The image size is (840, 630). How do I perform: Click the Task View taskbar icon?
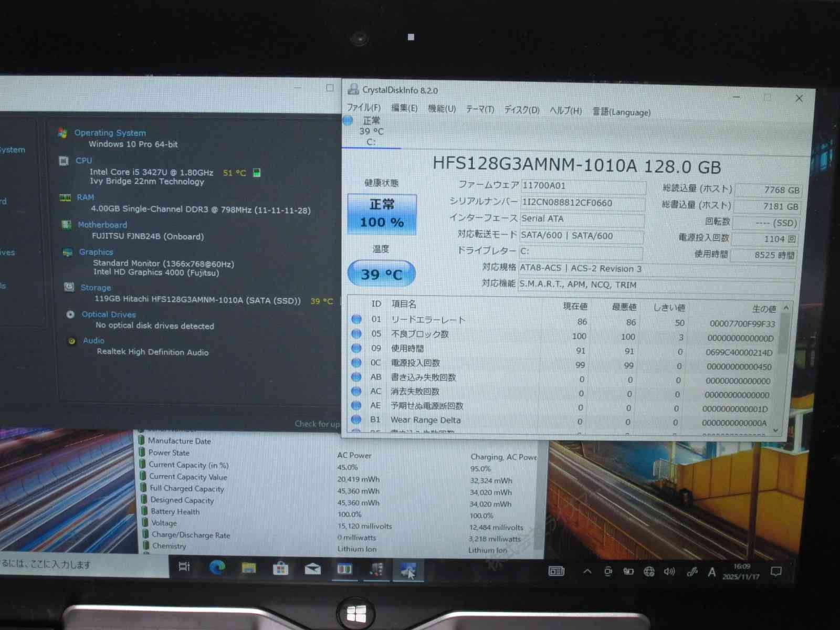(x=184, y=566)
